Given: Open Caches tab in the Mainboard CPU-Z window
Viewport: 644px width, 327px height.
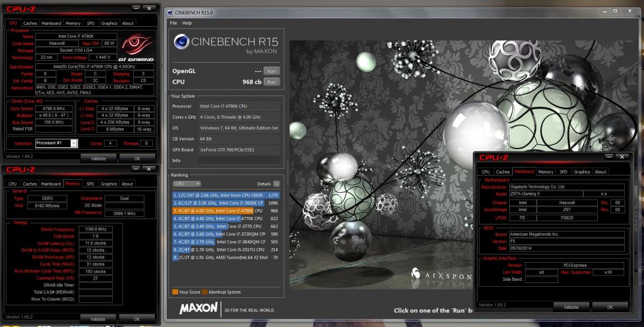Looking at the screenshot, I should coord(503,172).
